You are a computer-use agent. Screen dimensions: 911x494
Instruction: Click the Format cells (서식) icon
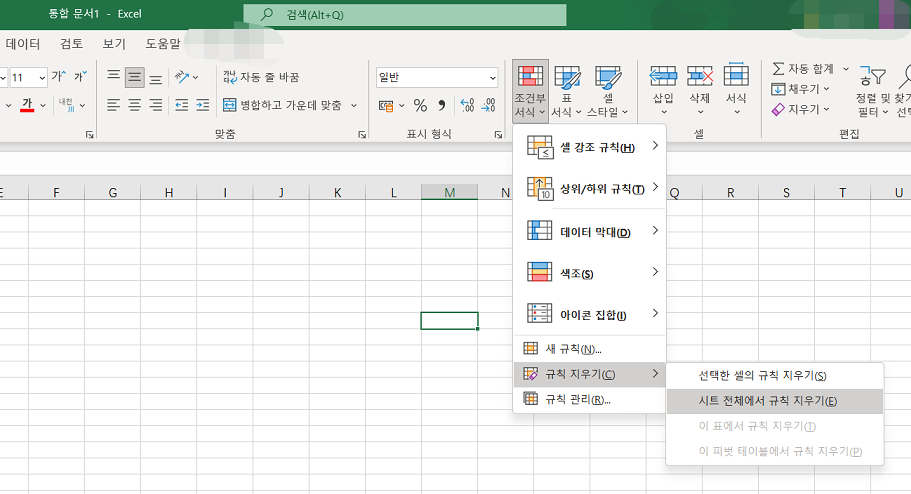click(x=736, y=75)
